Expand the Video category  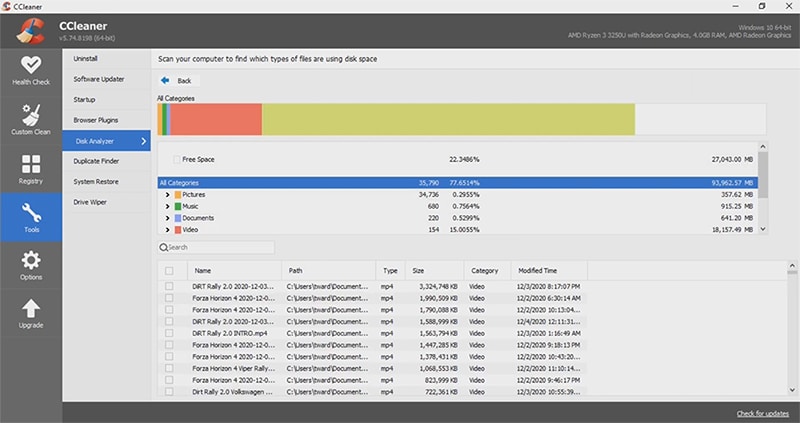coord(167,230)
